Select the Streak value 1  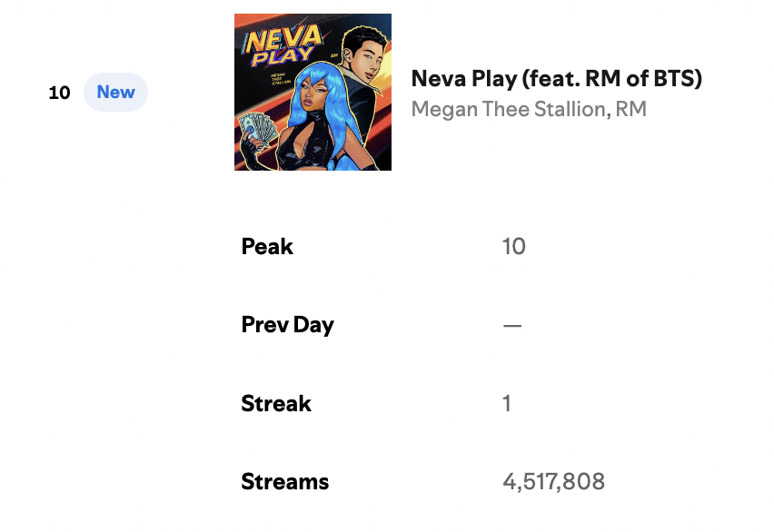click(506, 403)
